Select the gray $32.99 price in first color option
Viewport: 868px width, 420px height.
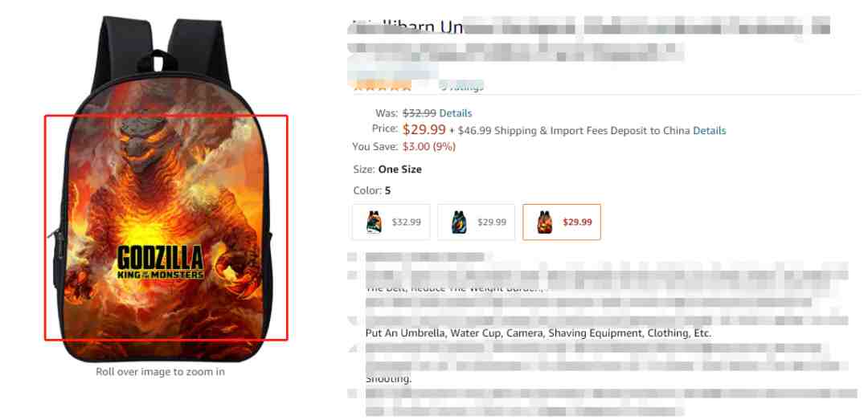coord(407,222)
